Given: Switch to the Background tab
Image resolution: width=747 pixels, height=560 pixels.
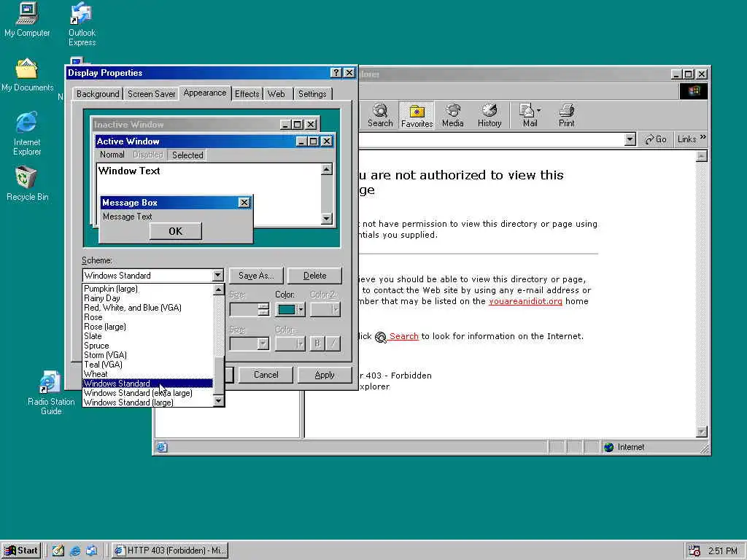Looking at the screenshot, I should point(98,94).
